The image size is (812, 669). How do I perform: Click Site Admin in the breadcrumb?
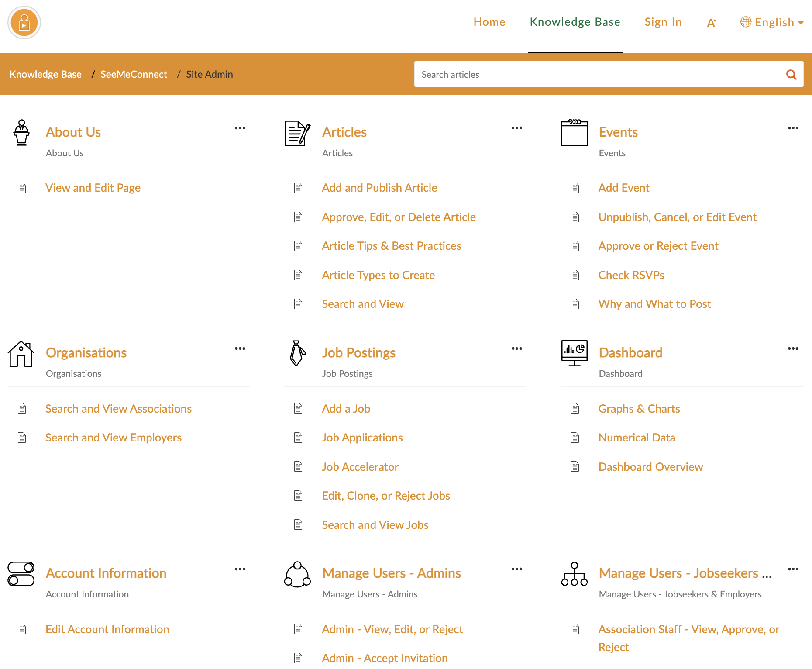tap(210, 74)
